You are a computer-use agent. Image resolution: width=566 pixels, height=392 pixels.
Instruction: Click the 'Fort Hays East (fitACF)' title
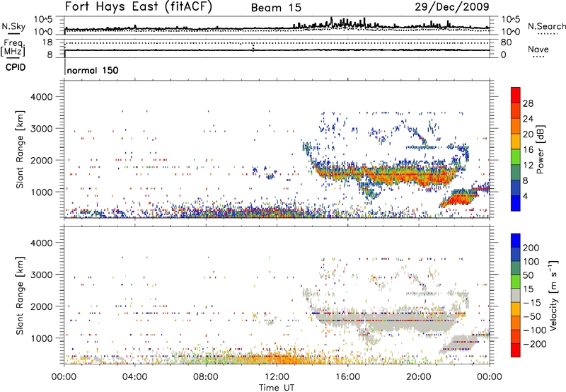[x=139, y=6]
